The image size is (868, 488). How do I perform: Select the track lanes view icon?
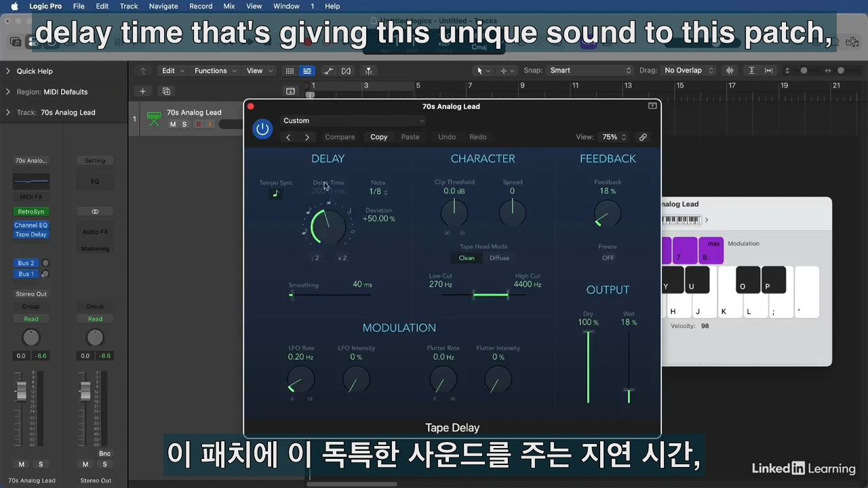pos(307,70)
